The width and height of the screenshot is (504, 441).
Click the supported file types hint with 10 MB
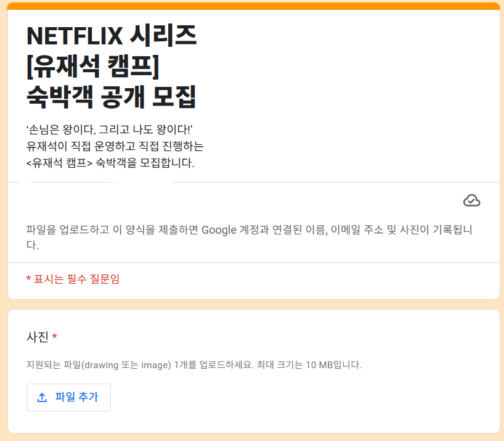coord(194,365)
